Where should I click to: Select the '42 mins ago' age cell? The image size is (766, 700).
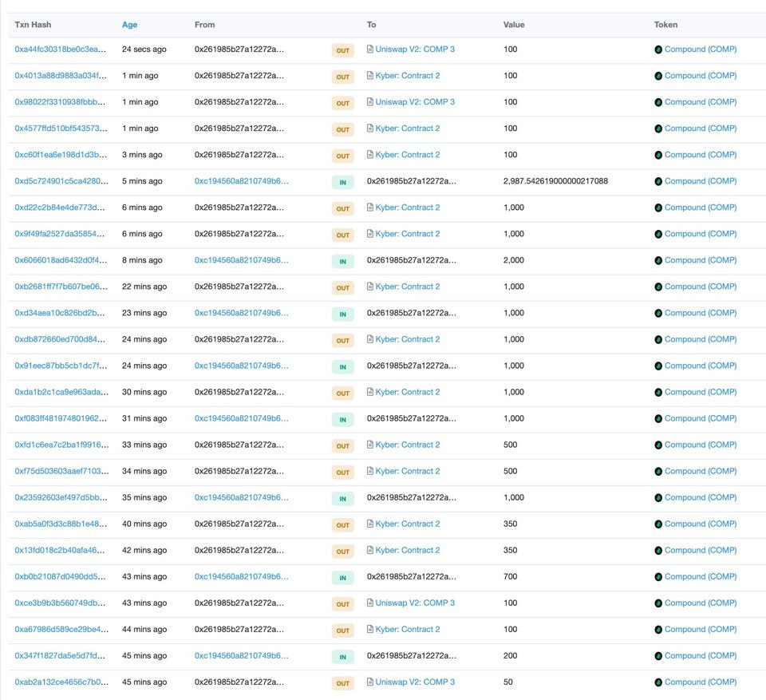[x=144, y=550]
